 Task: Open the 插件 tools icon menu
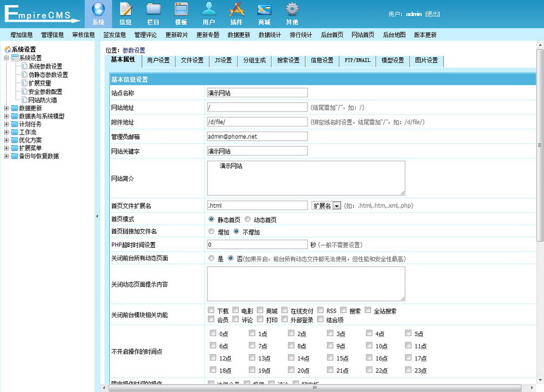236,14
